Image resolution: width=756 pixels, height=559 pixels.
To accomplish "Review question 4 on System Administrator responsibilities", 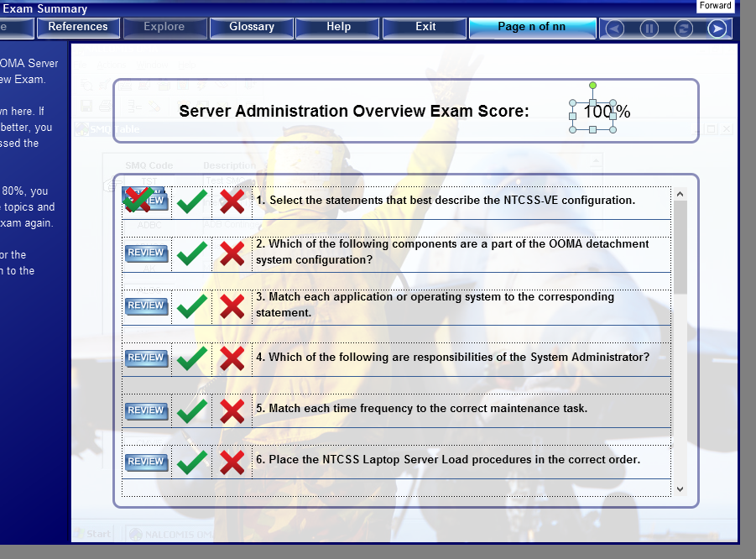I will click(x=147, y=358).
